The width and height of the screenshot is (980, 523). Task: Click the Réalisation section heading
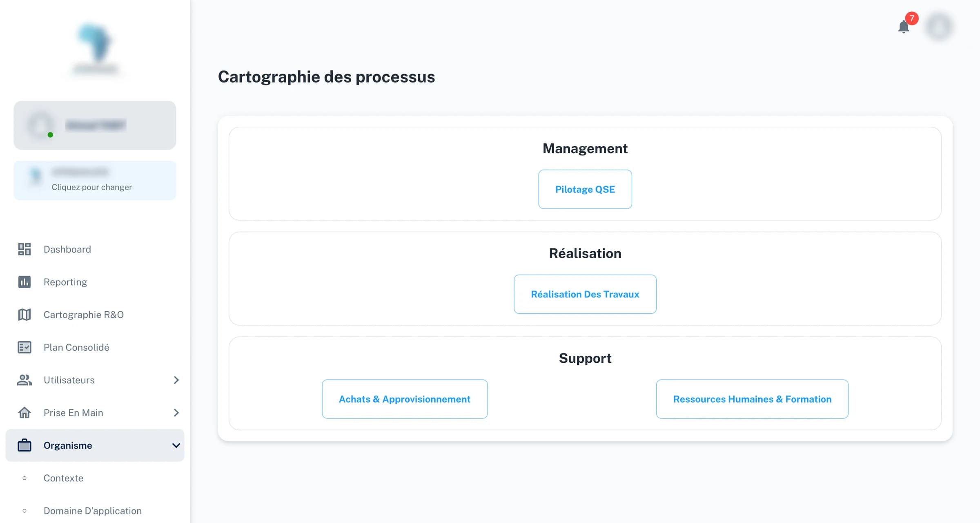click(585, 253)
